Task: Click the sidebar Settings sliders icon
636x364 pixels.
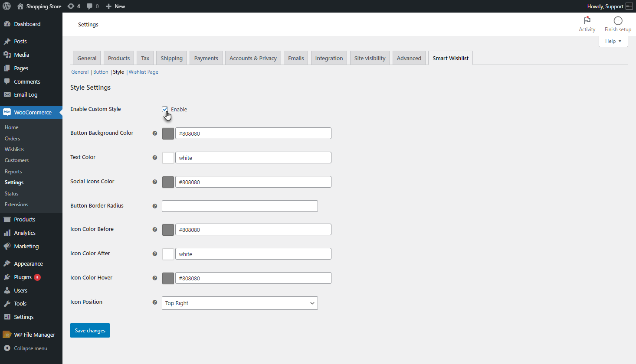Action: pyautogui.click(x=7, y=317)
